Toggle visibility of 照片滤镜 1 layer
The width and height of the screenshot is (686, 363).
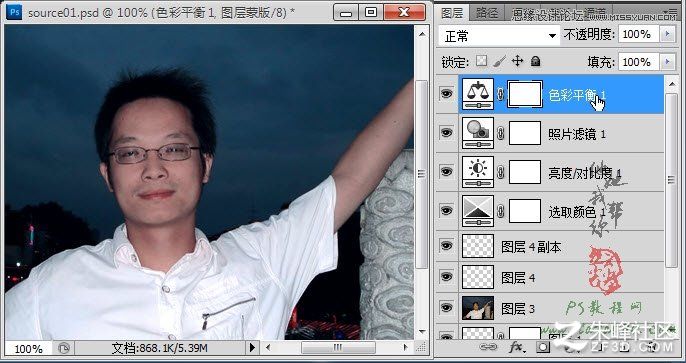coord(446,133)
